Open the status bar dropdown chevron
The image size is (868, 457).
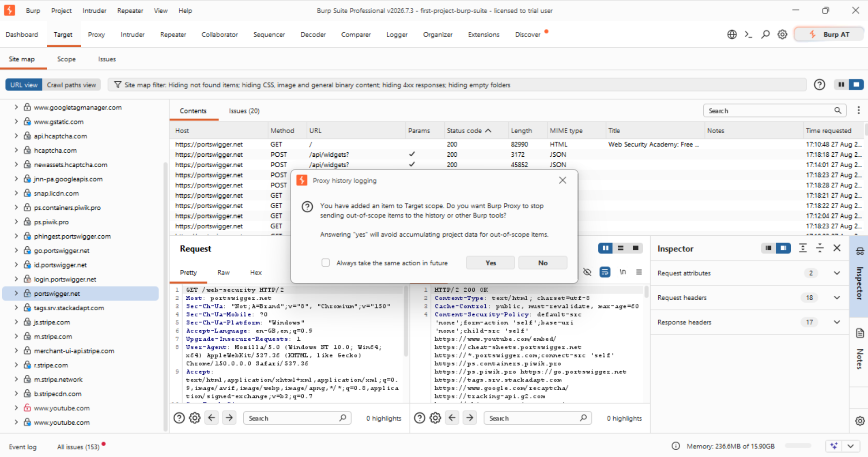coord(851,446)
